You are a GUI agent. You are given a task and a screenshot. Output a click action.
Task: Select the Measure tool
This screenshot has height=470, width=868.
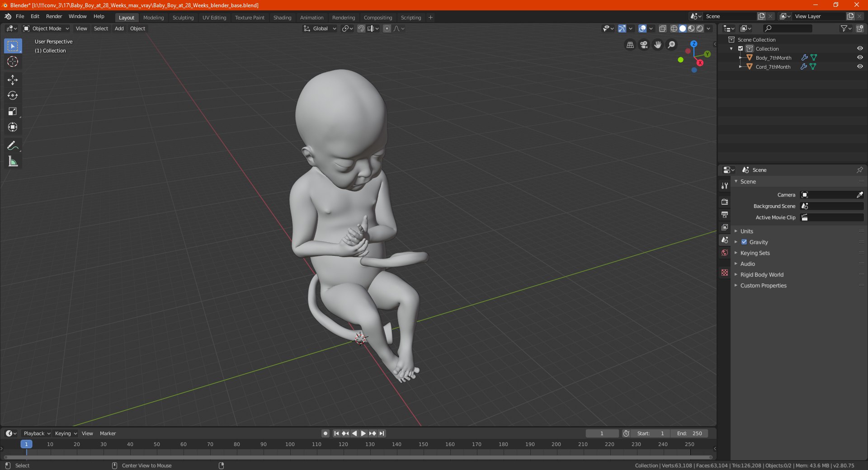[13, 161]
